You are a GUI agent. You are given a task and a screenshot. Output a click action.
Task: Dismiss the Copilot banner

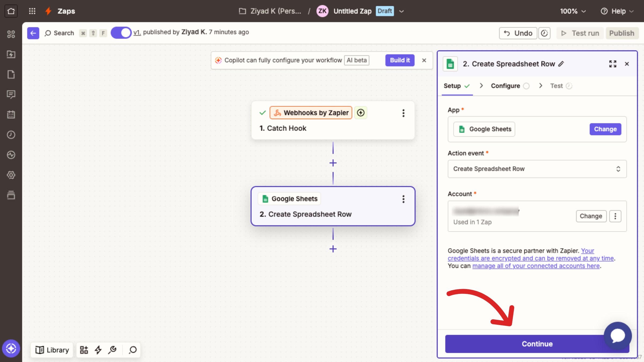(x=424, y=60)
